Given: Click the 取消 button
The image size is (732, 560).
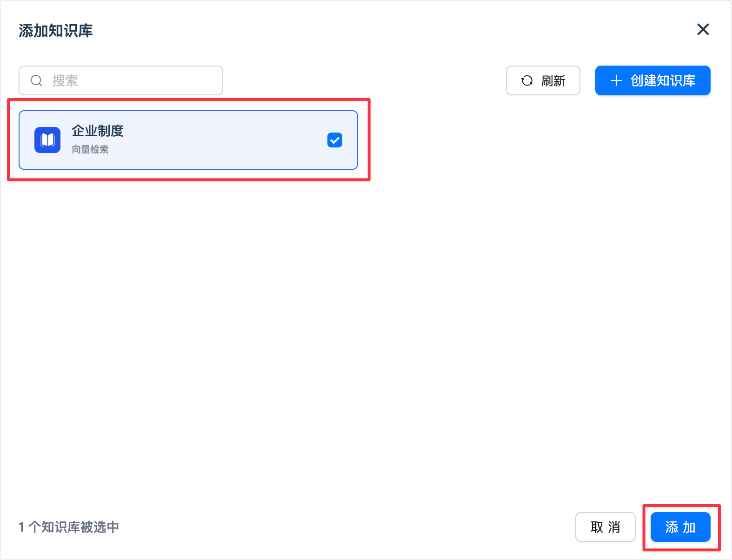Looking at the screenshot, I should coord(605,527).
